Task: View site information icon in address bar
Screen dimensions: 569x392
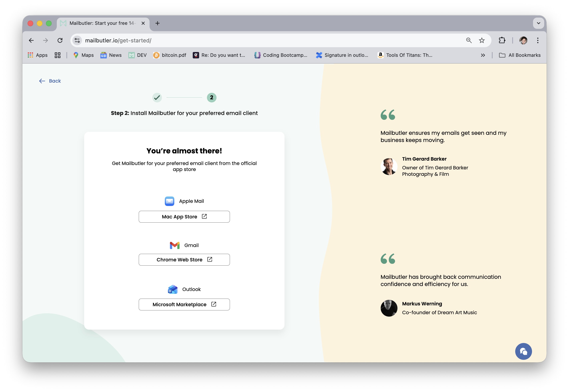Action: coord(77,40)
